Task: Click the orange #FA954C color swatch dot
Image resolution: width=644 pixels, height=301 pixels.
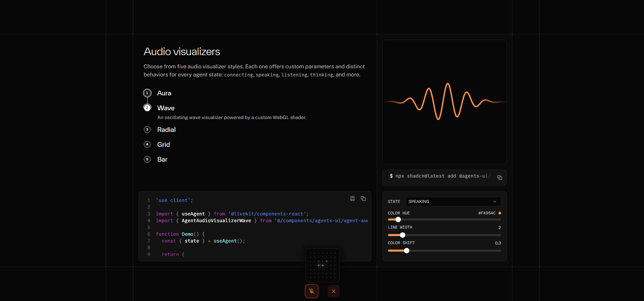Action: [500, 213]
